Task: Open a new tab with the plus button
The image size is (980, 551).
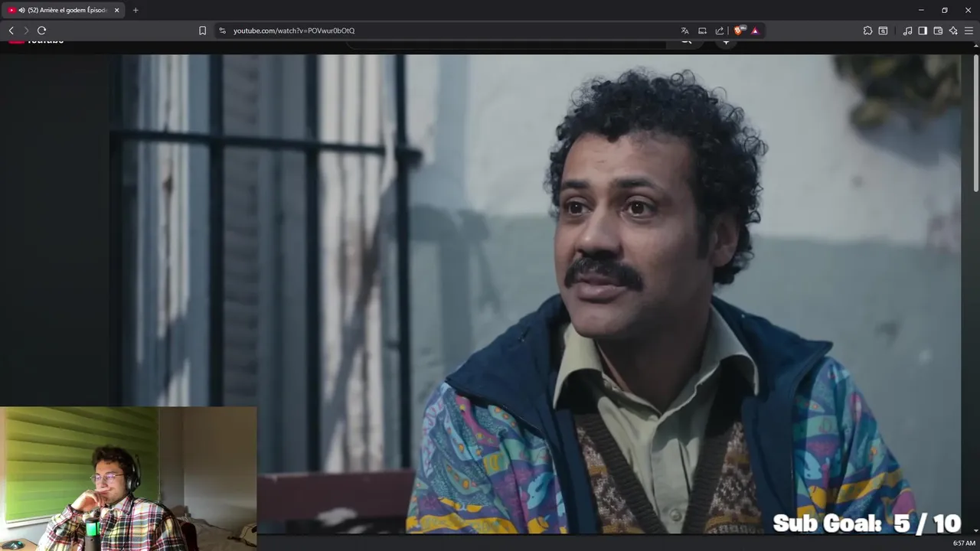Action: [x=136, y=10]
